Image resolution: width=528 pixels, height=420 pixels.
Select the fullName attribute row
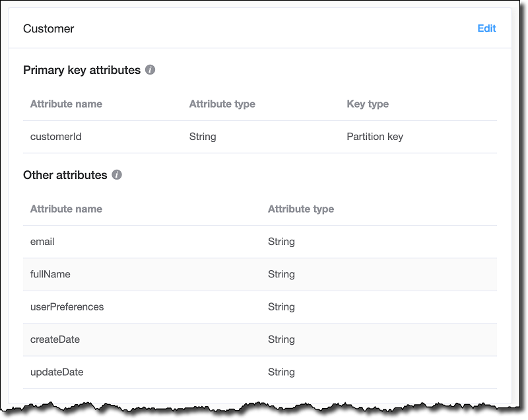[x=50, y=274]
